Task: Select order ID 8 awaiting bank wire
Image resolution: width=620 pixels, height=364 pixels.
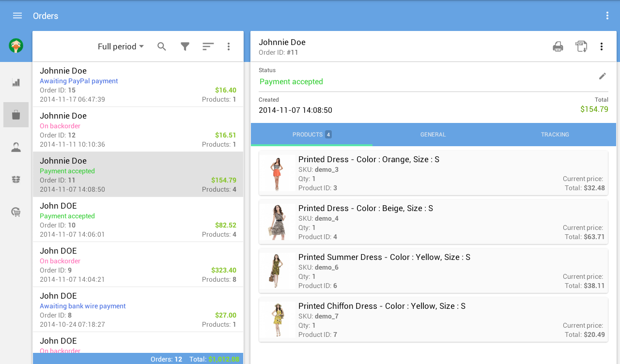Action: 138,310
